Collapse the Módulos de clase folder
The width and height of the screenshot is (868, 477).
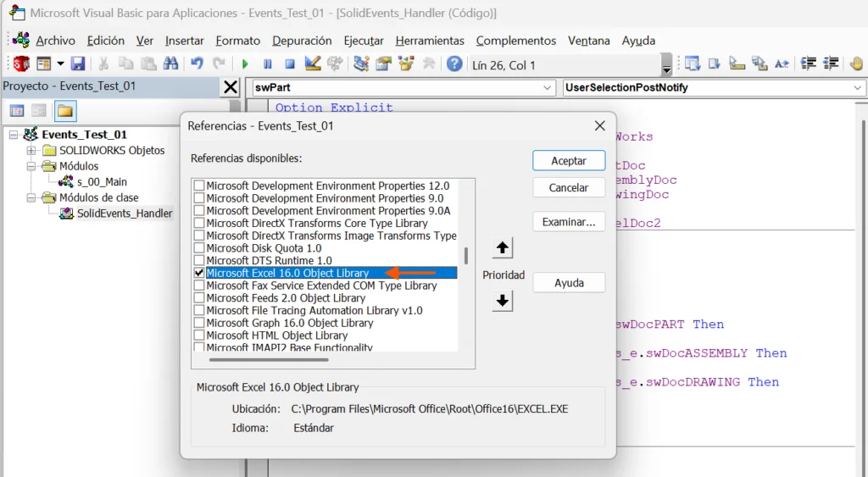click(x=31, y=197)
